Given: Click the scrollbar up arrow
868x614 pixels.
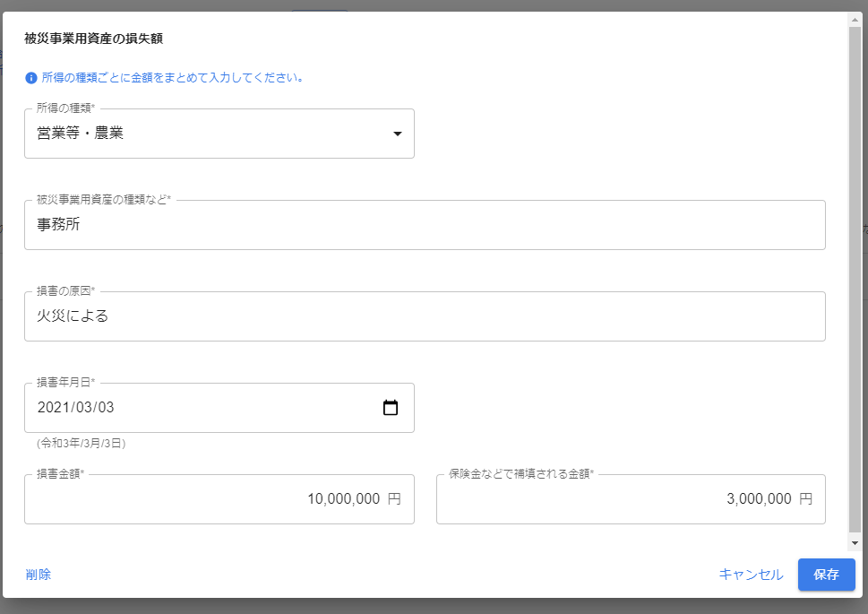Looking at the screenshot, I should [855, 20].
